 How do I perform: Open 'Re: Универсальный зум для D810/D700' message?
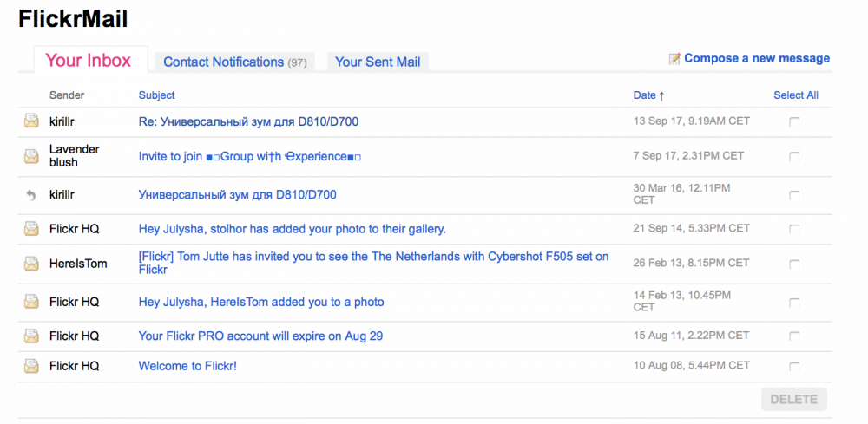(248, 121)
